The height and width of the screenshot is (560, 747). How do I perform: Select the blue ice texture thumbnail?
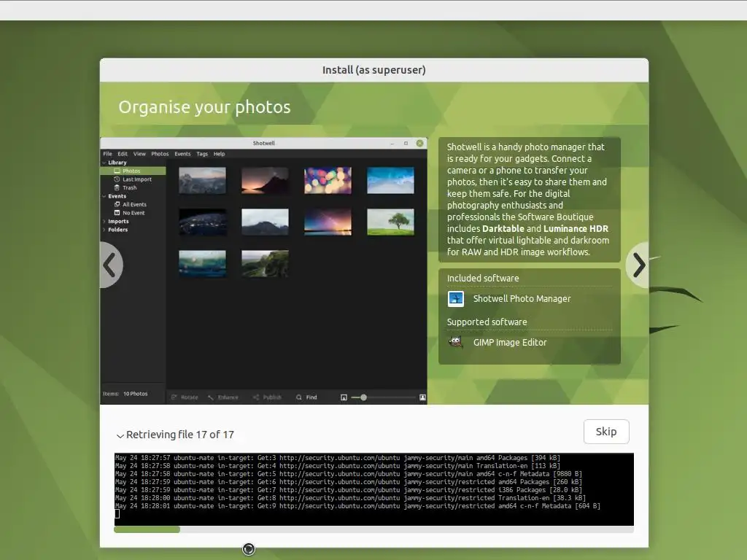point(391,180)
